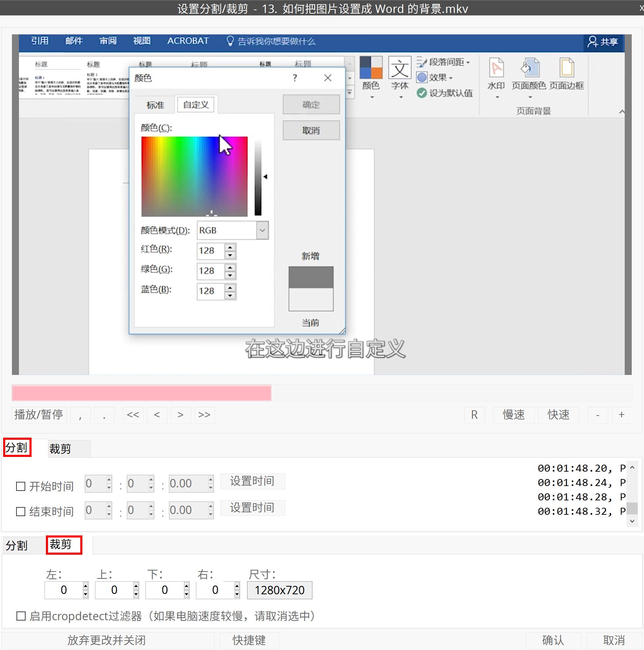Tick the 启用cropdetect过滤器 checkbox

21,616
